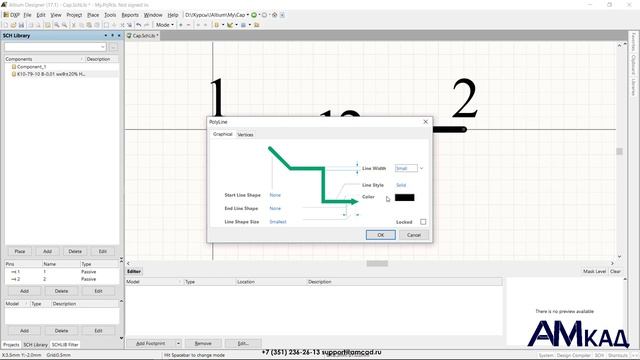Screen dimensions: 640x360
Task: Click the Zoom In magnifier icon
Action: pos(57,25)
